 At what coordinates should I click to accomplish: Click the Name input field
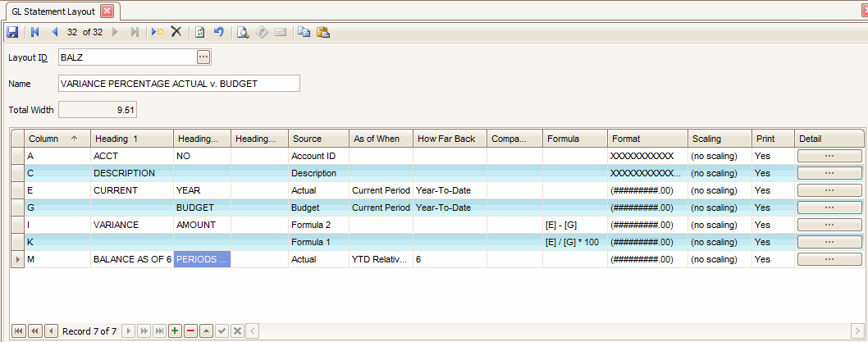179,84
